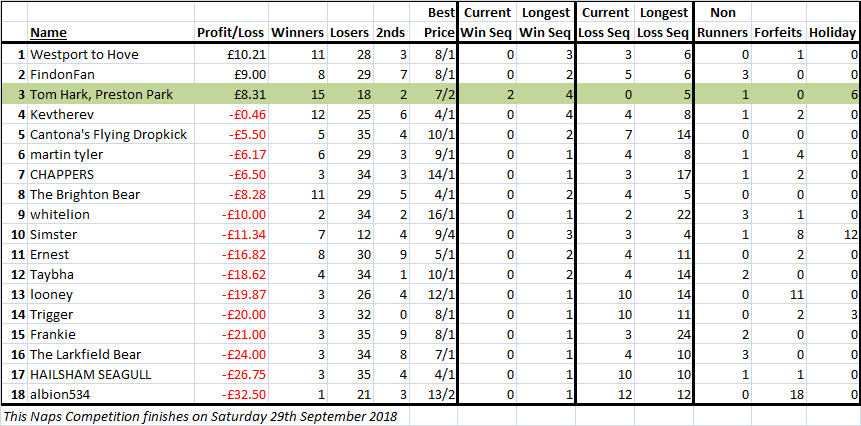Click Simster's holiday count cell showing 12

click(x=832, y=235)
